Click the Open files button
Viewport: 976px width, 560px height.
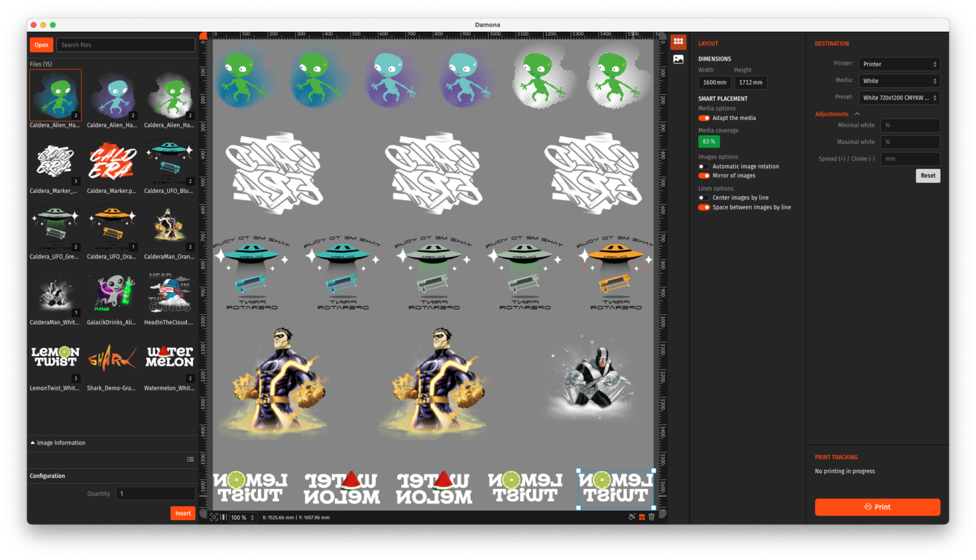pos(41,45)
